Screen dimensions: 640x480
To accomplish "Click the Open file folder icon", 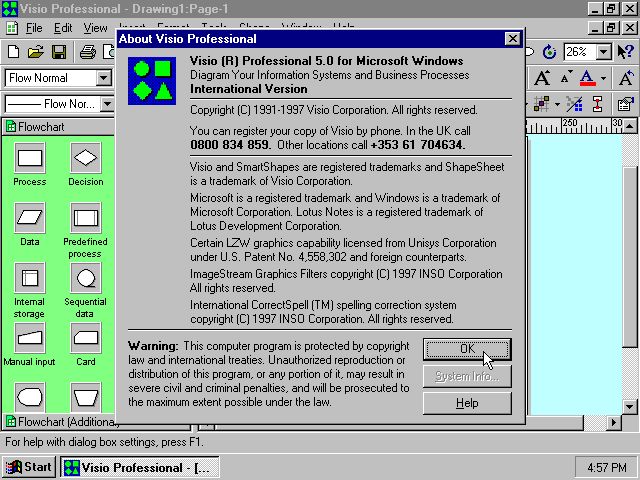I will click(36, 52).
